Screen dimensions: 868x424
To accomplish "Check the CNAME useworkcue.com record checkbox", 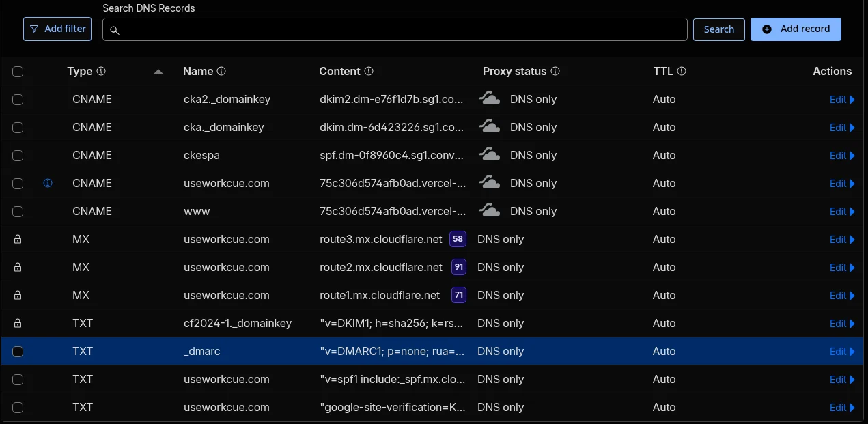I will pos(18,184).
